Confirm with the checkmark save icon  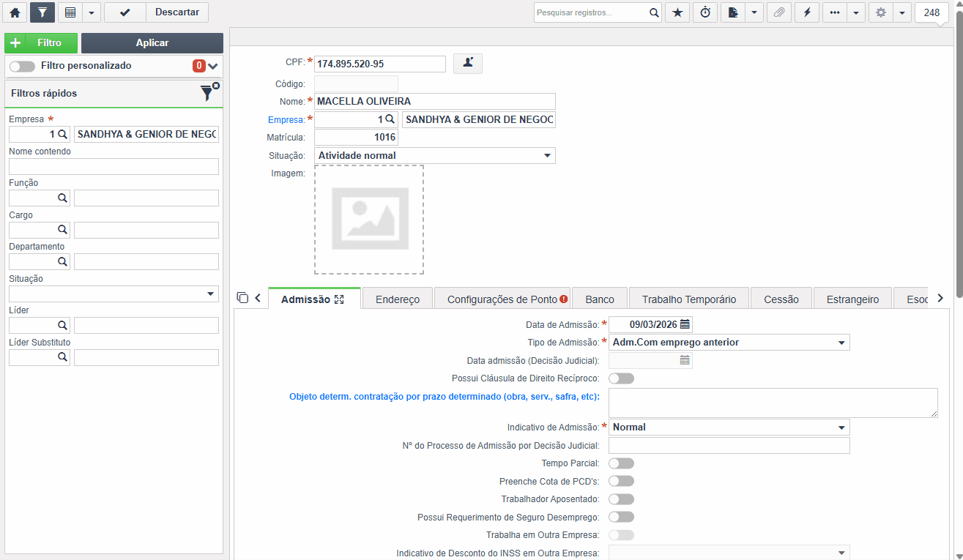125,12
